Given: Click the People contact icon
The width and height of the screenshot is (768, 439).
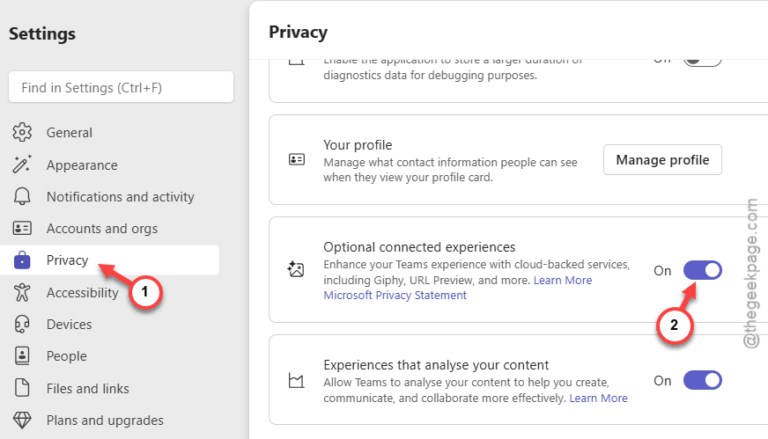Looking at the screenshot, I should (22, 356).
